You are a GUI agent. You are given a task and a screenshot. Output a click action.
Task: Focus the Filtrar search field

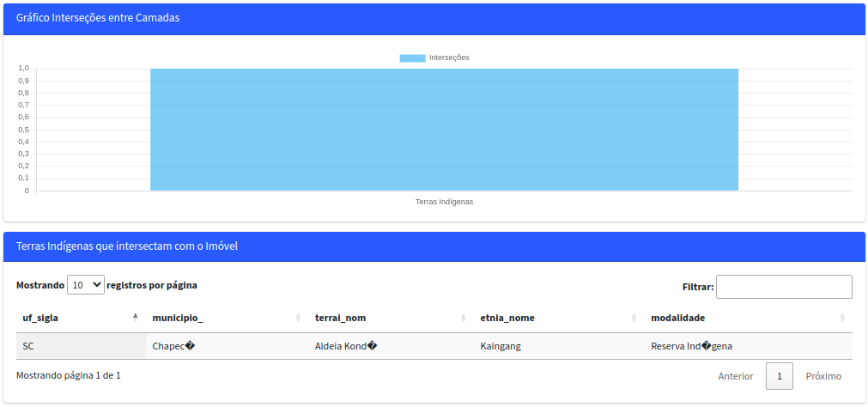point(783,287)
